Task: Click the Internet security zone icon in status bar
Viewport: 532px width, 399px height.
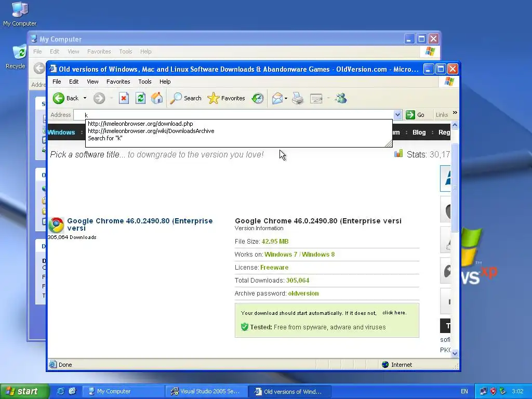Action: coord(385,365)
